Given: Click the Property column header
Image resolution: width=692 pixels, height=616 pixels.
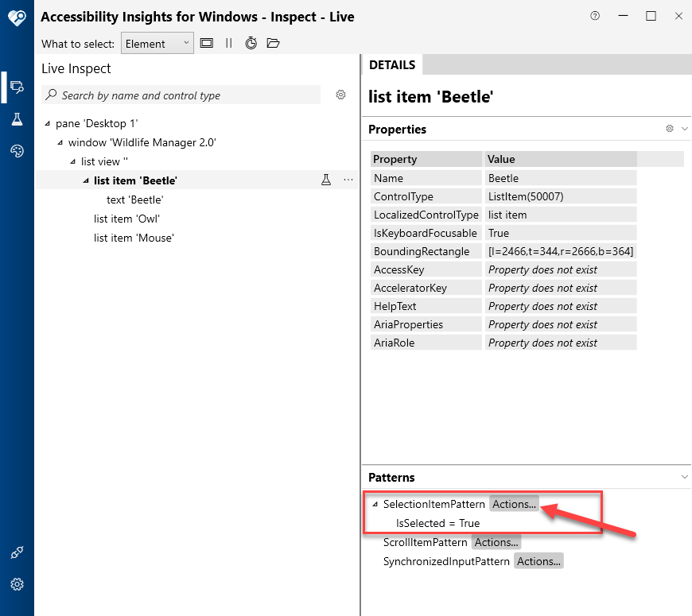Looking at the screenshot, I should [426, 159].
